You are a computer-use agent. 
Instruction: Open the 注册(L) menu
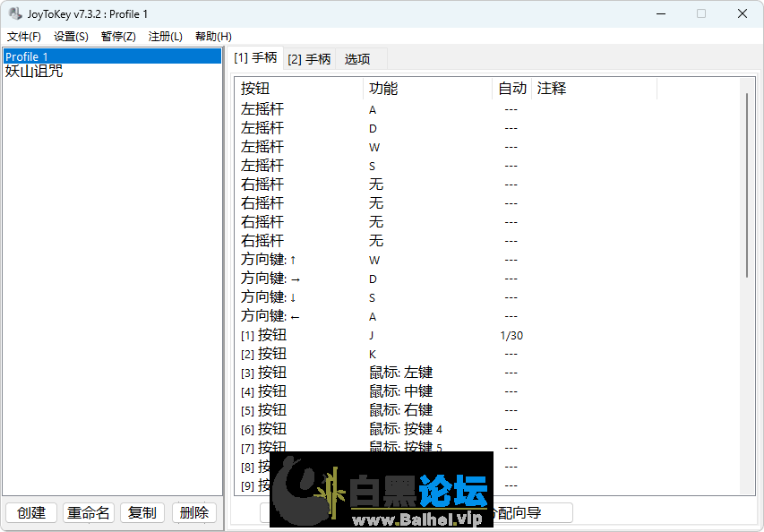[x=165, y=37]
